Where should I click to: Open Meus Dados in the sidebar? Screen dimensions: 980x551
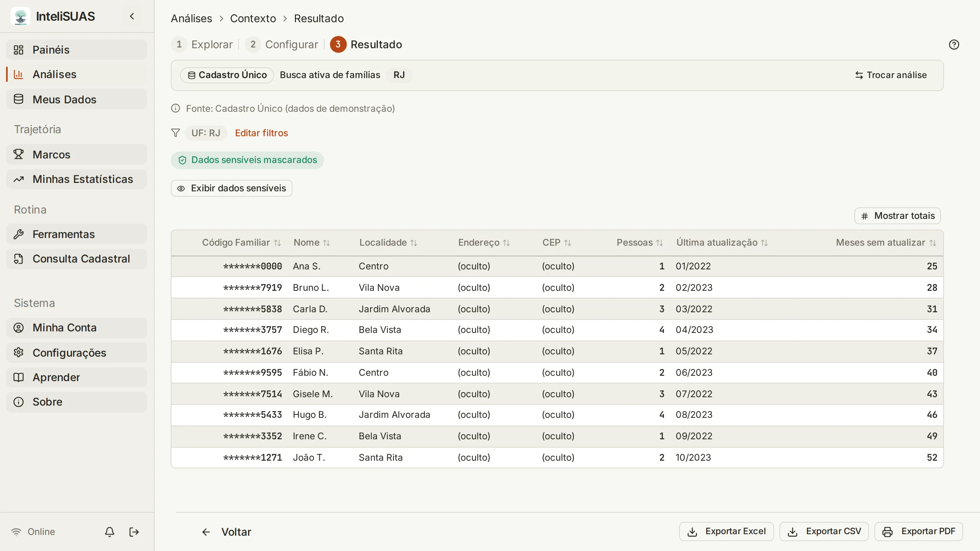(x=77, y=99)
